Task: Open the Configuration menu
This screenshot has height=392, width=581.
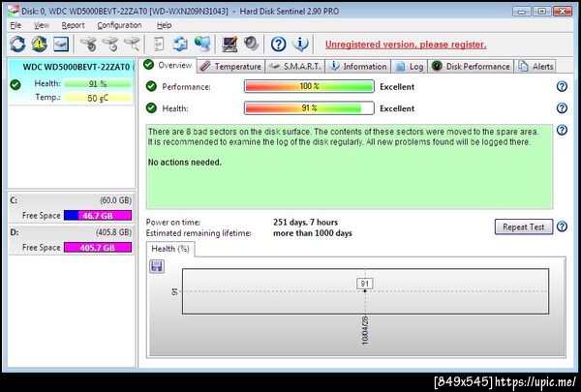Action: coord(119,25)
